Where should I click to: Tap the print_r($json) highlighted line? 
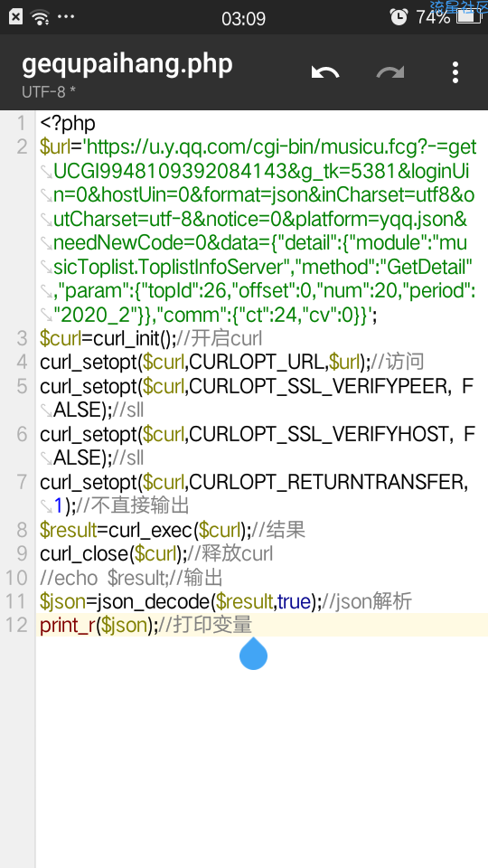[x=262, y=625]
